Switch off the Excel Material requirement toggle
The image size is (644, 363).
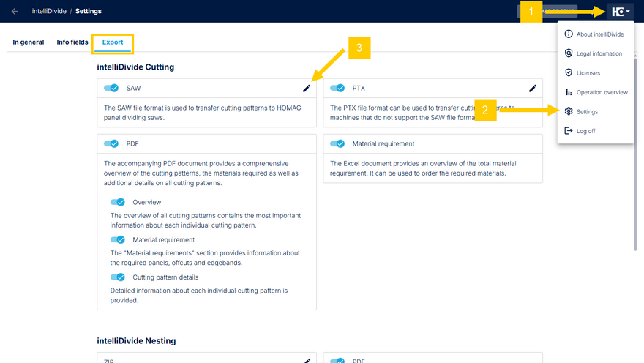337,143
